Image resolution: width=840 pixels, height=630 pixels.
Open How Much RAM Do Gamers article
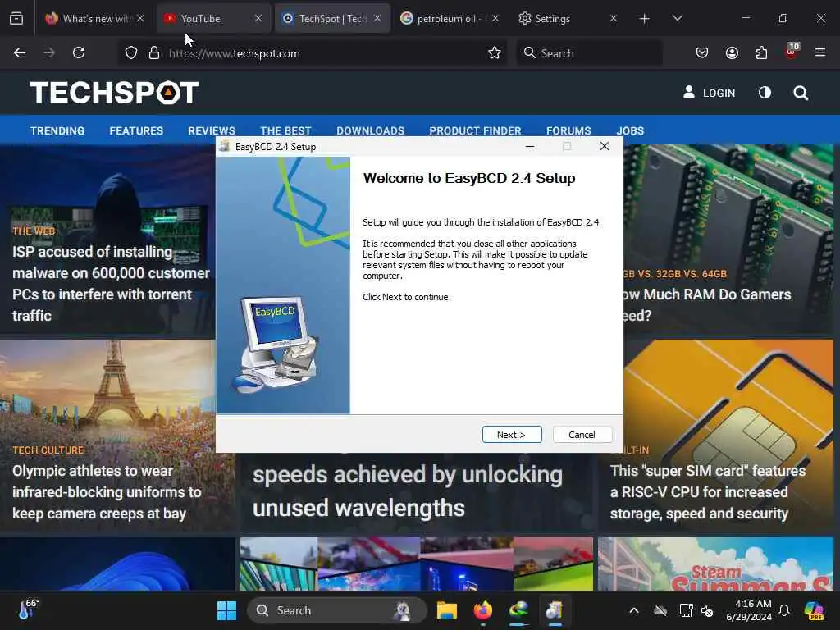707,305
